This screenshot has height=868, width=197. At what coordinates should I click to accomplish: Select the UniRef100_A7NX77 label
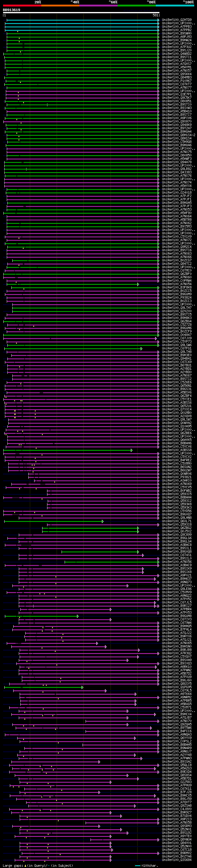click(x=177, y=88)
